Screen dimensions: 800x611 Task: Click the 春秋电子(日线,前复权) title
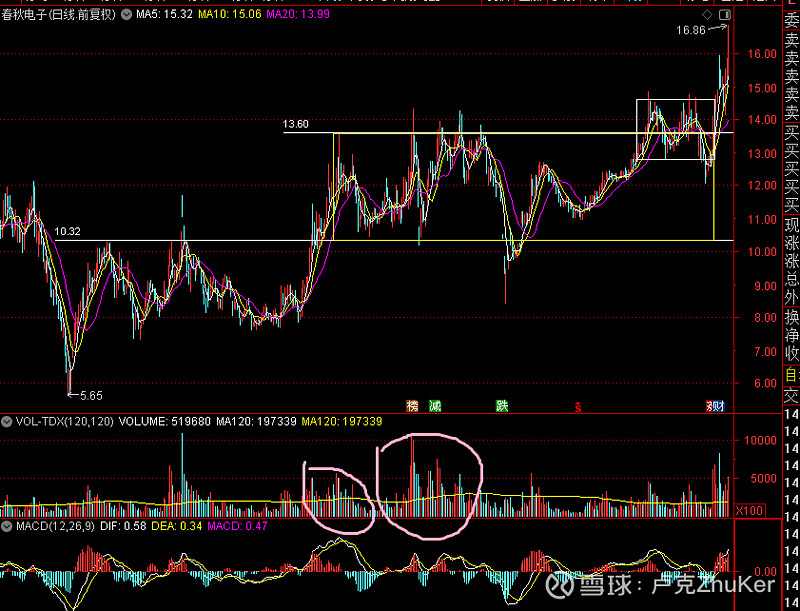[59, 14]
